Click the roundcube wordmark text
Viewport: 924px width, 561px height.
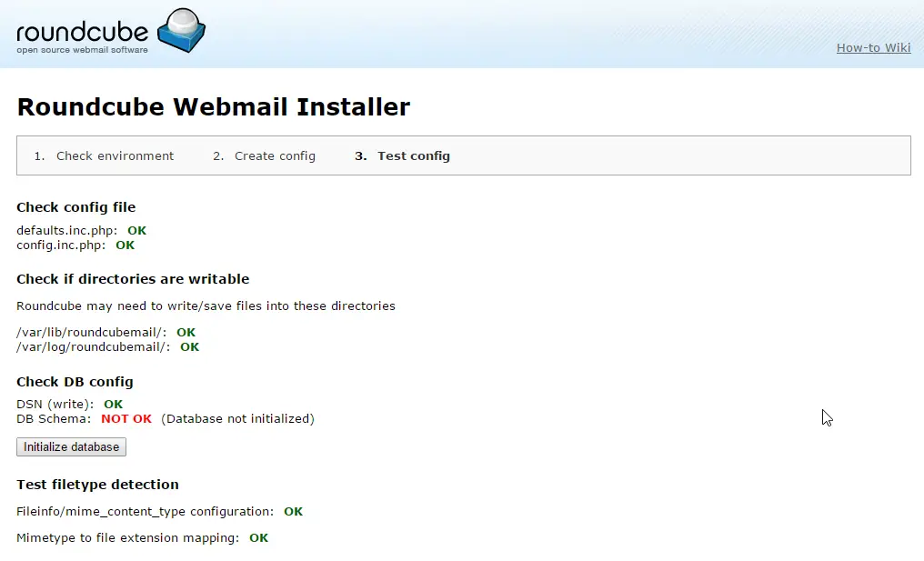[x=83, y=32]
